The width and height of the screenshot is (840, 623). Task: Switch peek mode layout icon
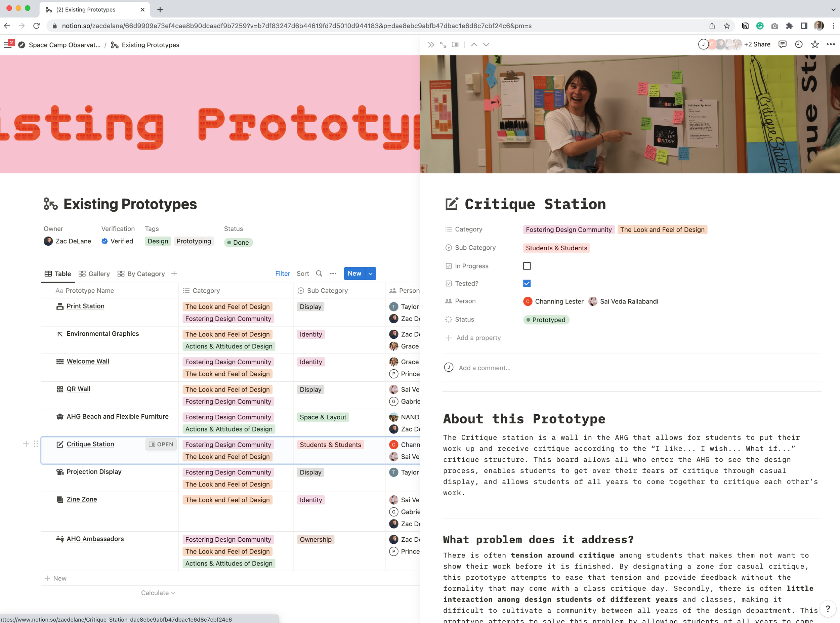(455, 44)
